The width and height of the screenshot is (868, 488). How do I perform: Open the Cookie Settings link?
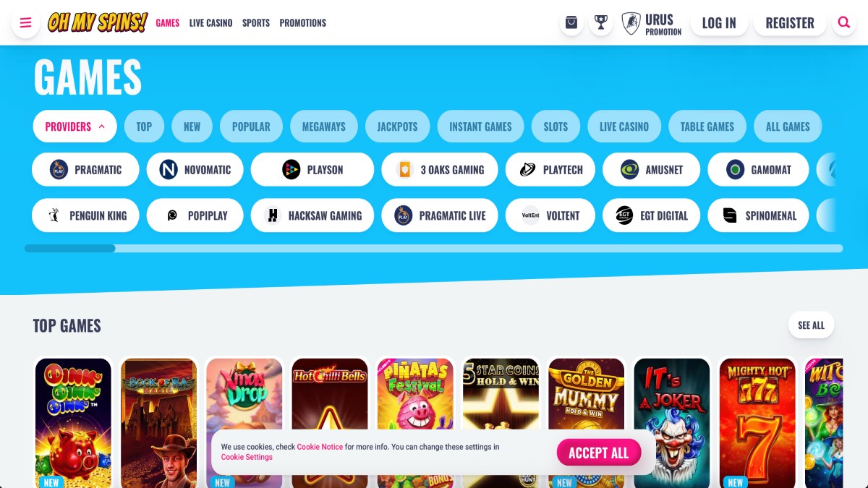pos(247,457)
